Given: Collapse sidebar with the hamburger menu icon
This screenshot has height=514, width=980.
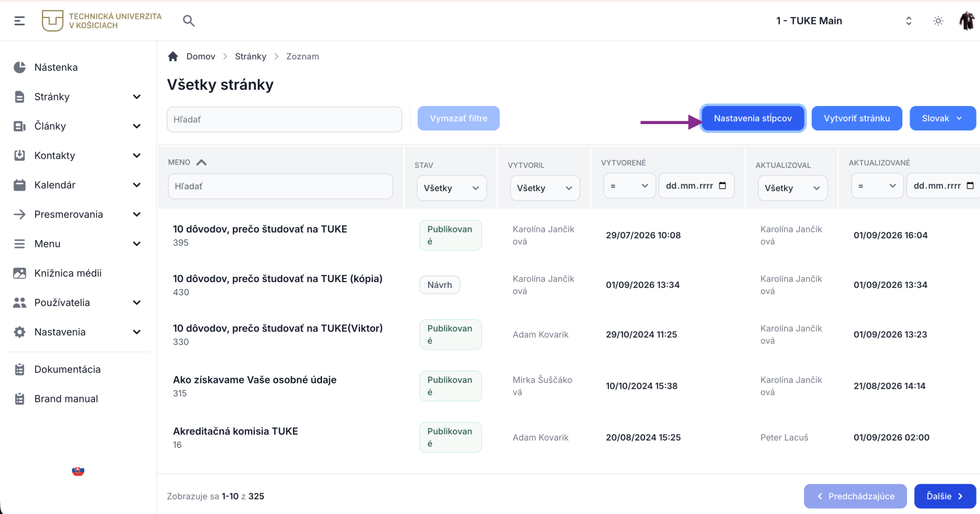Looking at the screenshot, I should pos(19,21).
